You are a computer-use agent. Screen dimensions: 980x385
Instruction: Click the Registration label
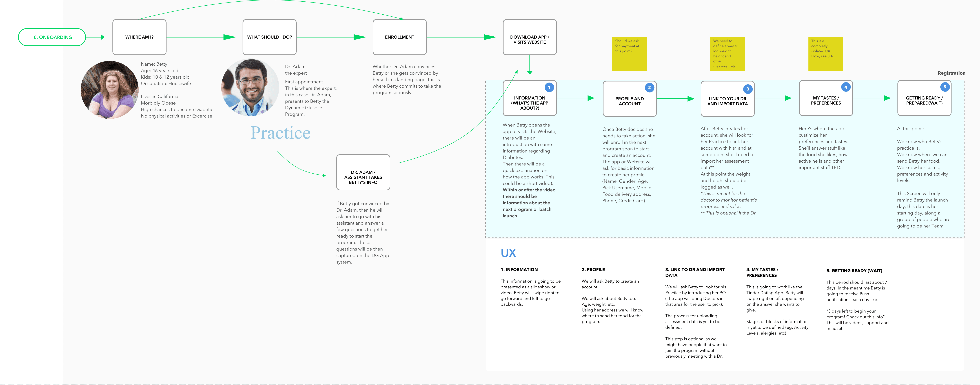[x=951, y=73]
